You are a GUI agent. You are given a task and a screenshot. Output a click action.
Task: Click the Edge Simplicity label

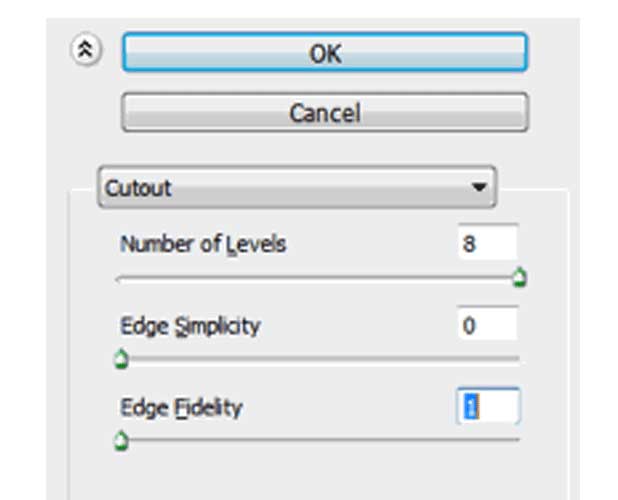point(190,326)
